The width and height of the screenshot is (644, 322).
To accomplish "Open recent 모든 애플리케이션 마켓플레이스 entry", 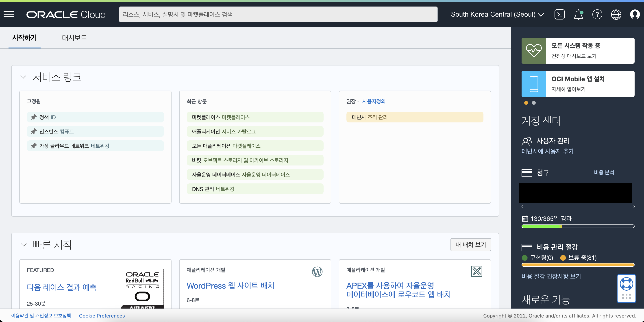I will point(255,146).
